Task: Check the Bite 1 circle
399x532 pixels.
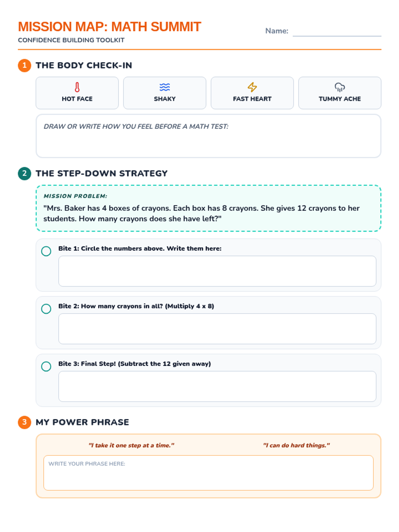Action: pos(46,251)
